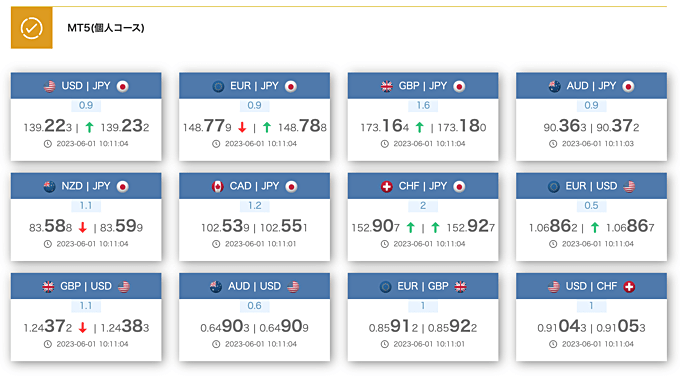Click the red down arrow in the EUR | JPY quote
Screen dimensions: 680x377
click(x=242, y=127)
